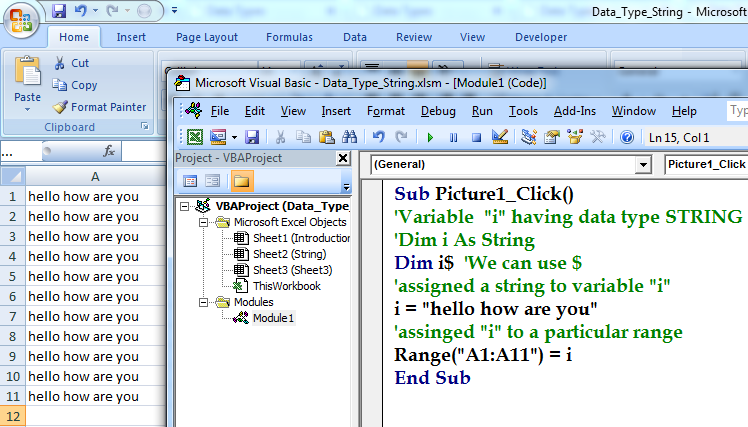Toggle Design Mode icon
This screenshot has width=748, height=427.
pos(499,137)
